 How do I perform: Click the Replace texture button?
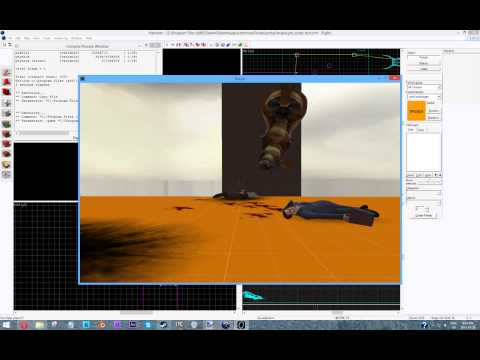coord(434,118)
